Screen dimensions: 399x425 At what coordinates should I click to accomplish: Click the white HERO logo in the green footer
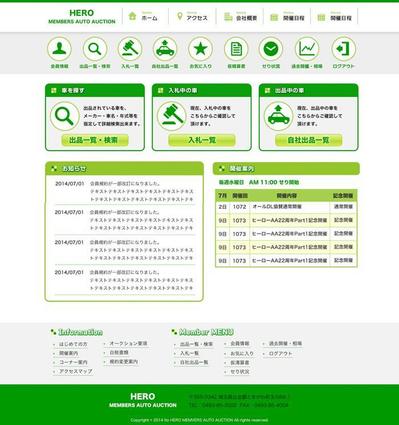coord(143,400)
